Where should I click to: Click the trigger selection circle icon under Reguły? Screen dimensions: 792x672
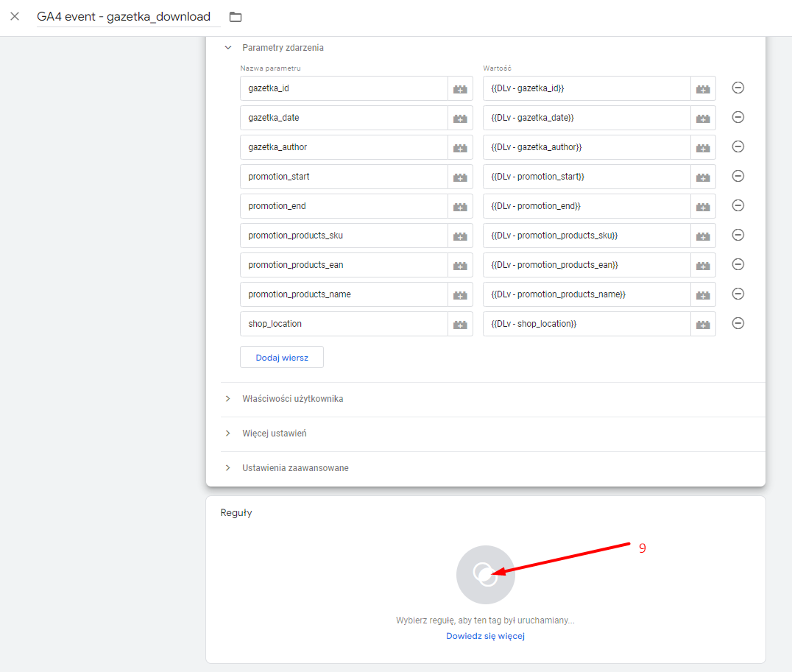point(485,575)
